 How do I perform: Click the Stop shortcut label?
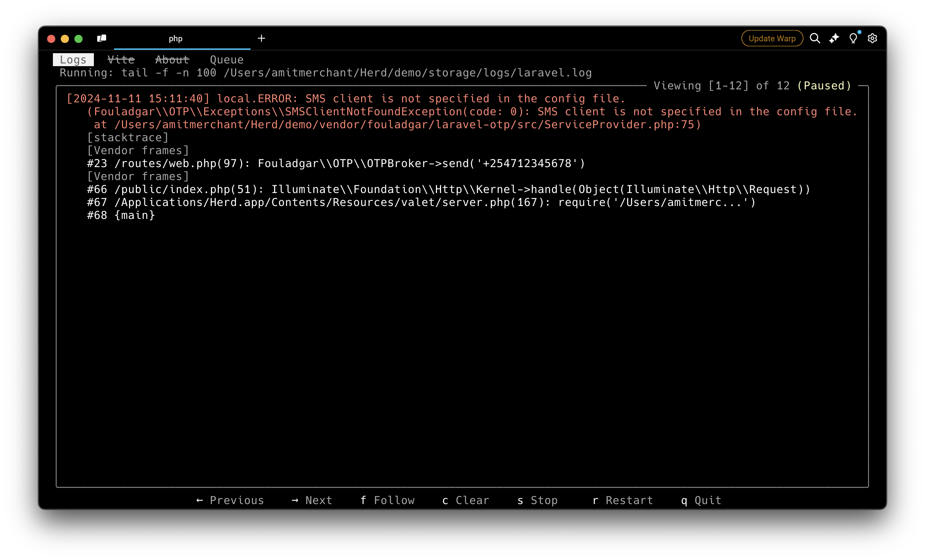tap(538, 500)
